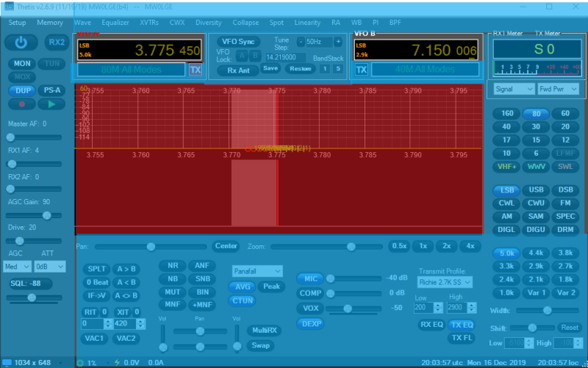Viewport: 588px width, 368px height.
Task: Click the VFO B TX indicator button
Action: [x=361, y=70]
